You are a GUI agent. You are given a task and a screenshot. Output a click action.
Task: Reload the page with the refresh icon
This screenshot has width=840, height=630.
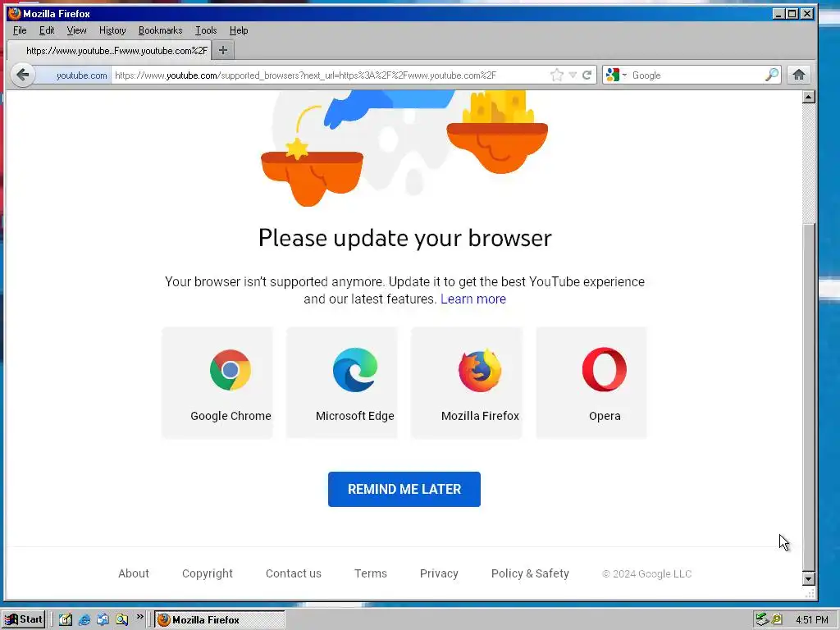(x=587, y=75)
